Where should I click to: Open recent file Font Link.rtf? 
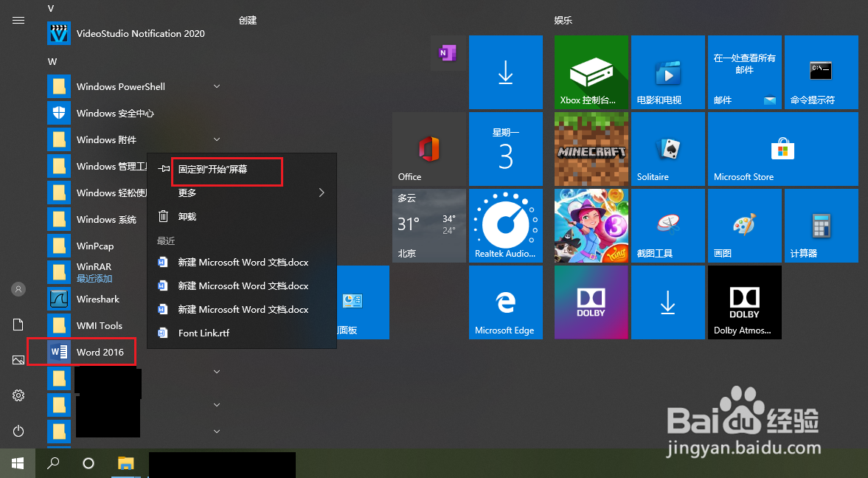point(242,333)
